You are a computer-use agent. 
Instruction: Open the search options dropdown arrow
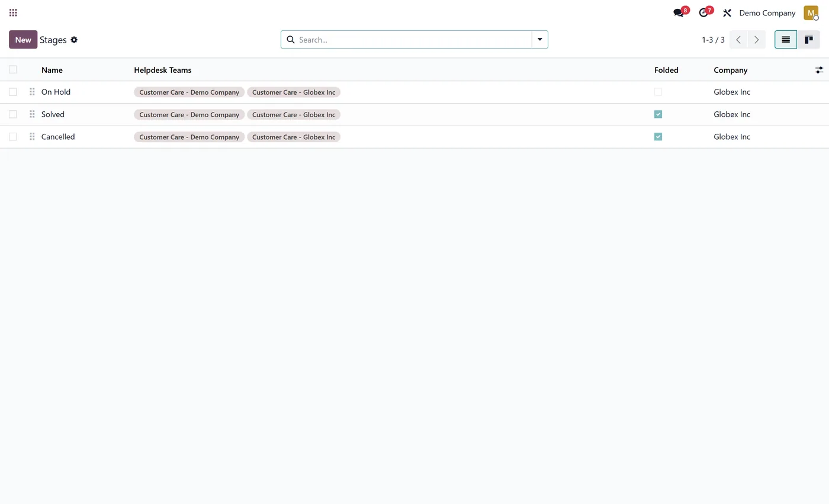539,40
